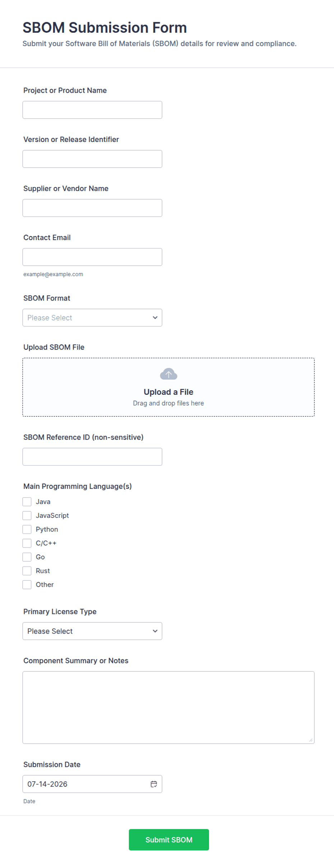The height and width of the screenshot is (868, 334).
Task: Open the SBOM Format Please Select dropdown
Action: pyautogui.click(x=92, y=317)
